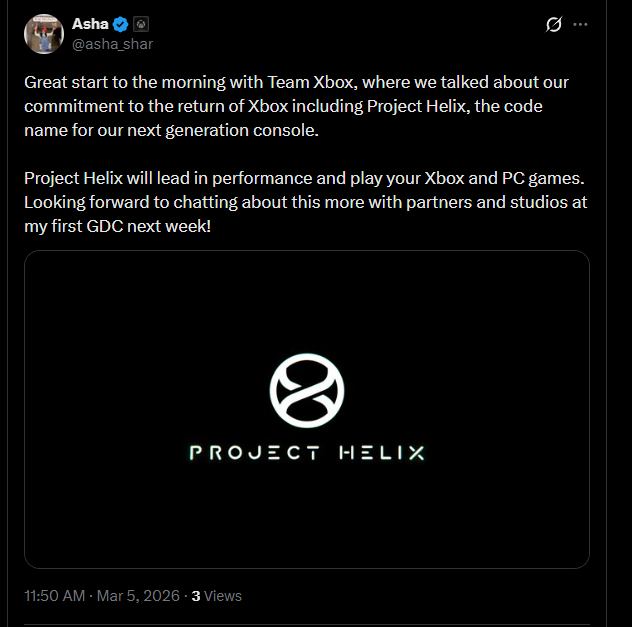Open the 11:50 AM · Mar 5, 2026 timestamp
This screenshot has height=627, width=632.
[102, 595]
